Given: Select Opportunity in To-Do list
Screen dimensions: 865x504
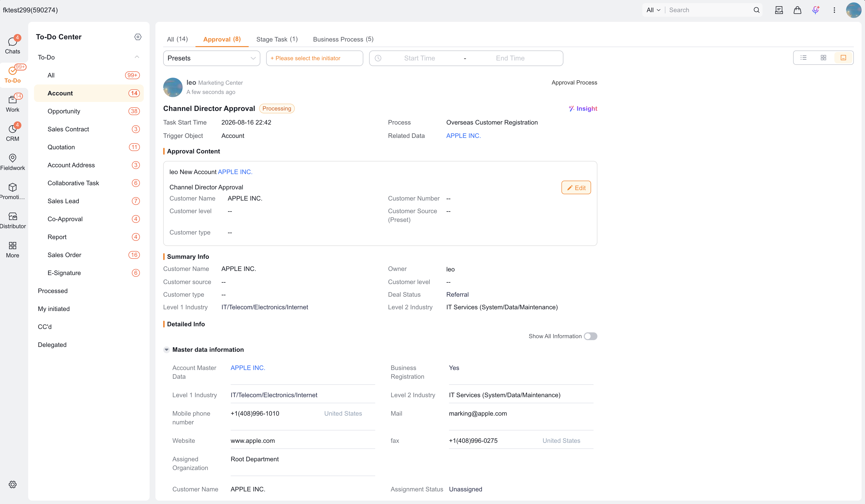Looking at the screenshot, I should 89,111.
